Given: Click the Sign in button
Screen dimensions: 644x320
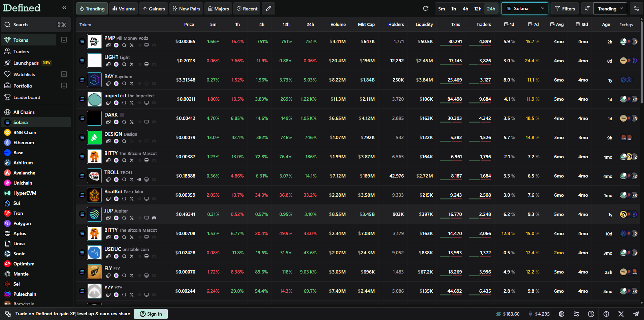Looking at the screenshot, I should tap(151, 314).
